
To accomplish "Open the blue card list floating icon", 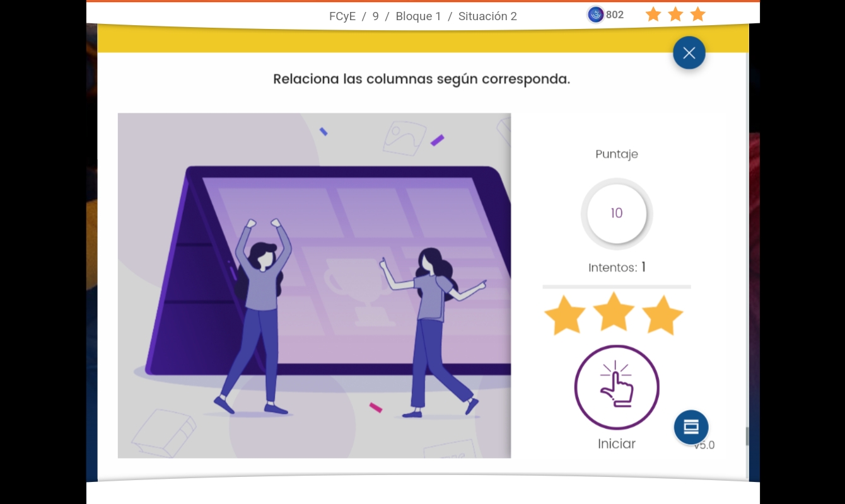I will [x=691, y=427].
